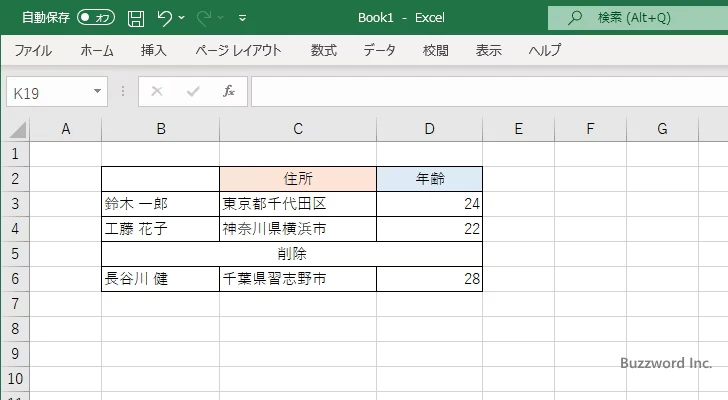Select the cell containing 神奈川県横浜市

pos(298,229)
